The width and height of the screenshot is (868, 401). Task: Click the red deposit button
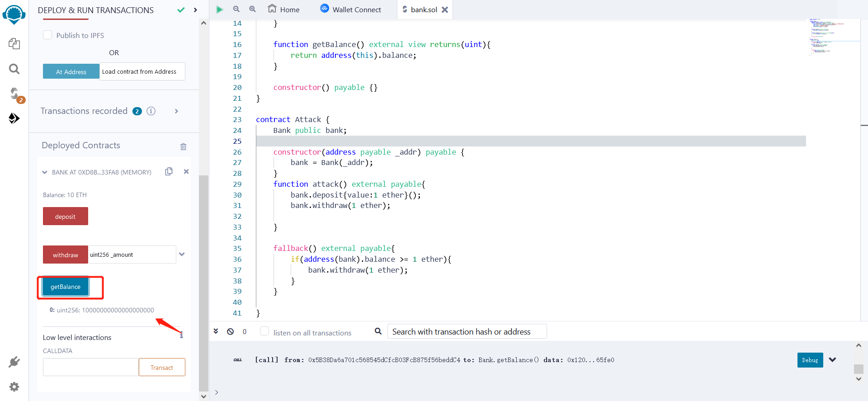click(x=66, y=217)
